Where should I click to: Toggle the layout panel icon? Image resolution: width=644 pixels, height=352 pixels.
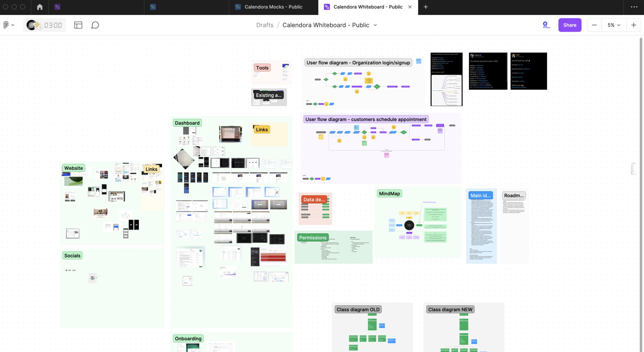pyautogui.click(x=78, y=25)
